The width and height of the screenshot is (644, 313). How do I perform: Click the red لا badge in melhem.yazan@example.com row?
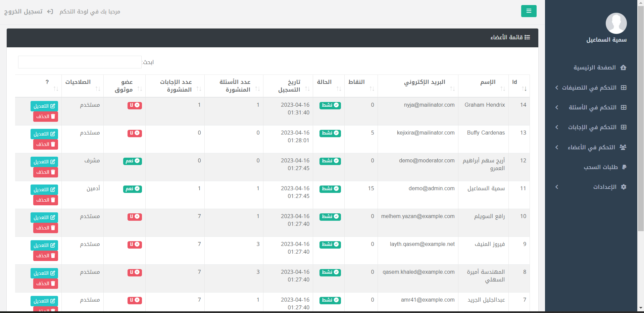click(x=135, y=217)
